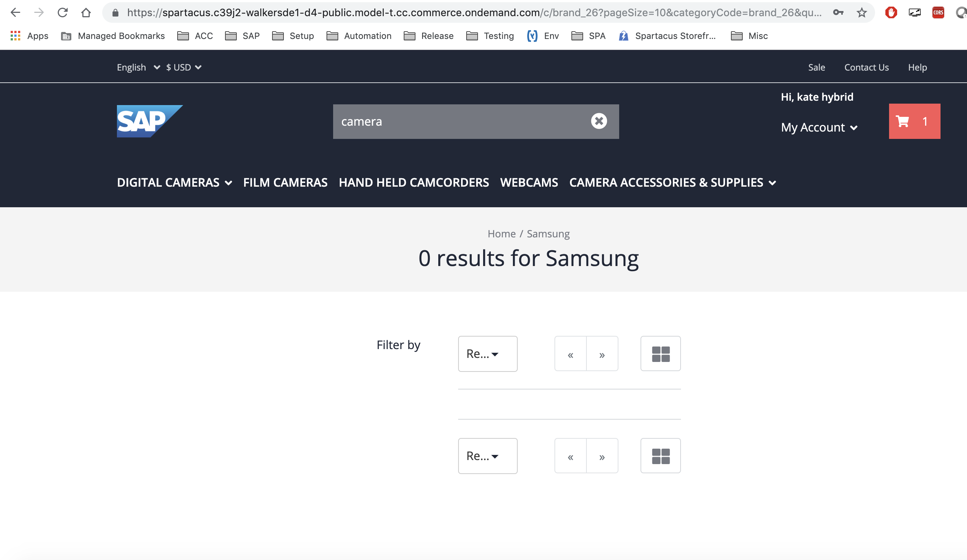Click the browser forward arrow

(39, 12)
